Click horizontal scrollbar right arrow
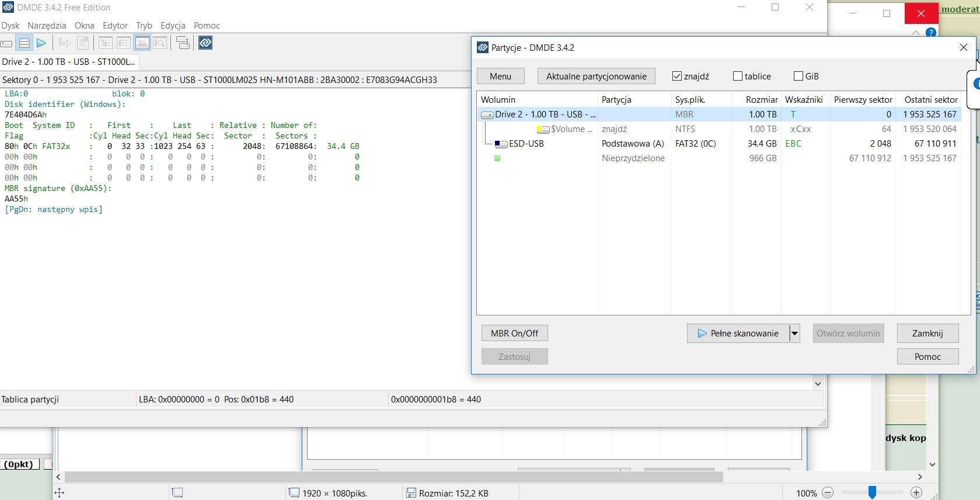Viewport: 980px width, 500px height. (x=920, y=477)
